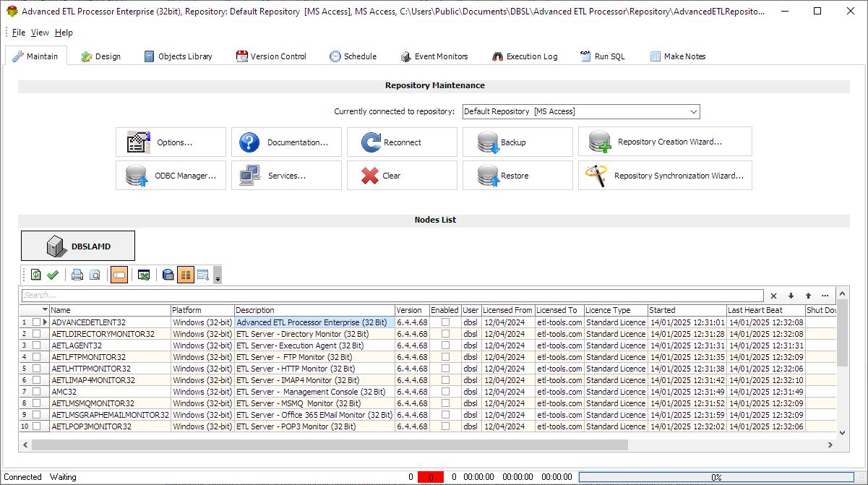Click the Clear button with red X

pyautogui.click(x=402, y=176)
